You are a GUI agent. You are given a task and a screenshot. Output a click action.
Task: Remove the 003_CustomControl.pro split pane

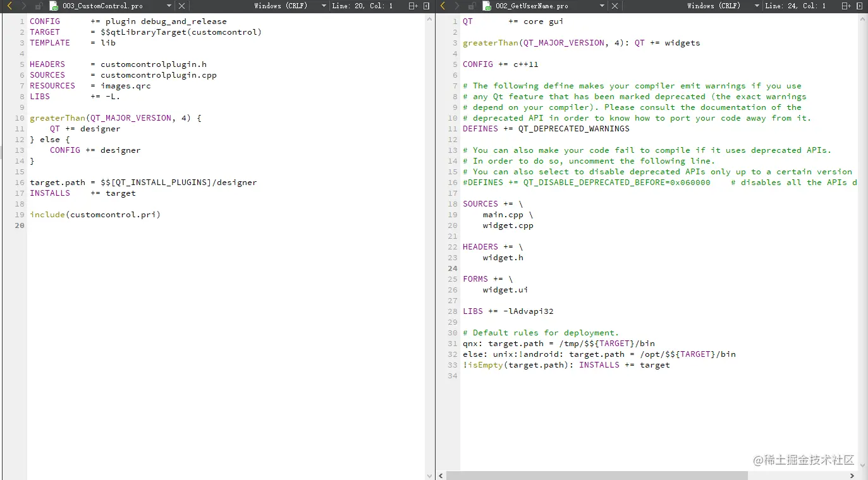pos(427,6)
